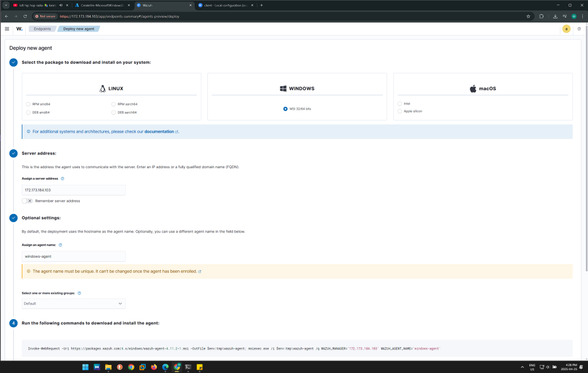Switch to the CreateVm-MicrosoftWindows tab
This screenshot has width=588, height=373.
[101, 5]
